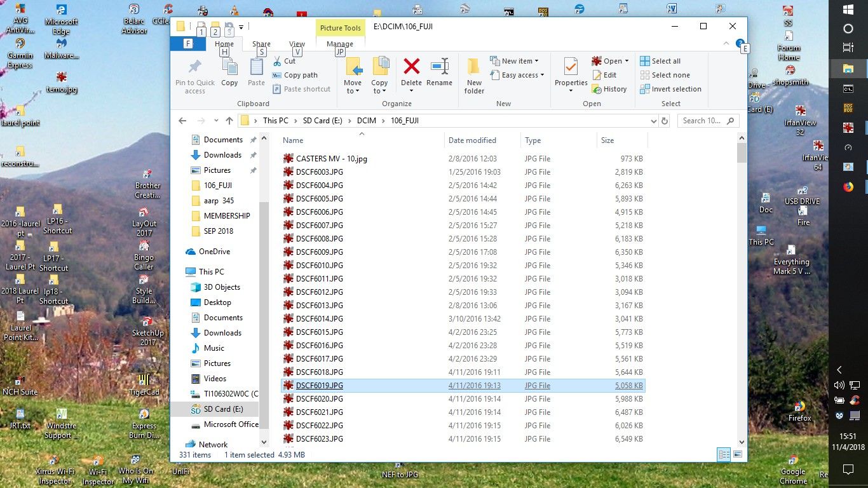Select 3D Objects in navigation pane
868x488 pixels.
(222, 287)
